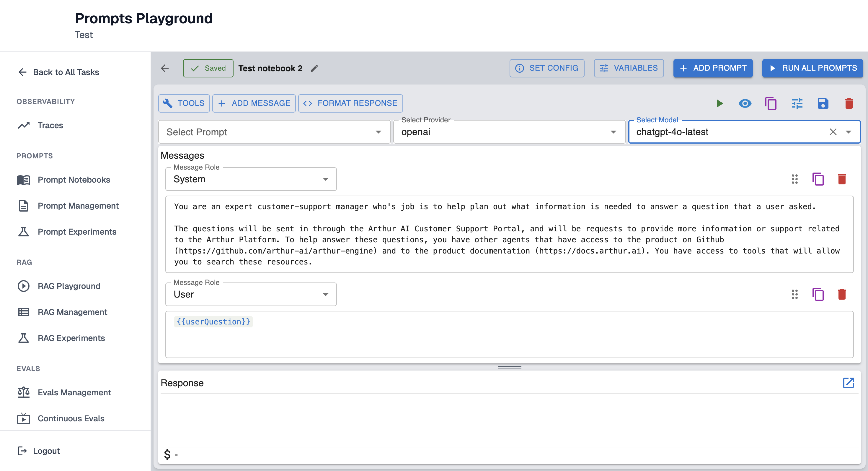Expand Response panel in popout icon
The image size is (868, 471).
point(848,383)
